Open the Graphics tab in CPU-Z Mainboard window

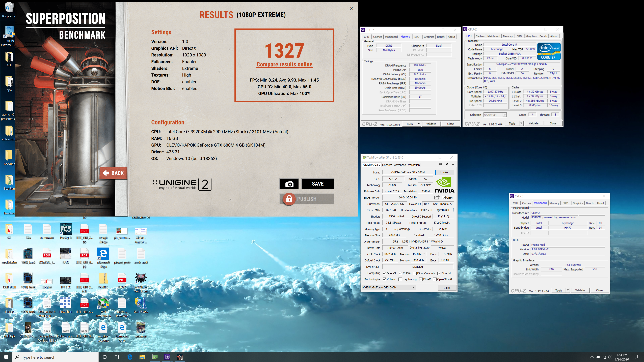point(578,203)
